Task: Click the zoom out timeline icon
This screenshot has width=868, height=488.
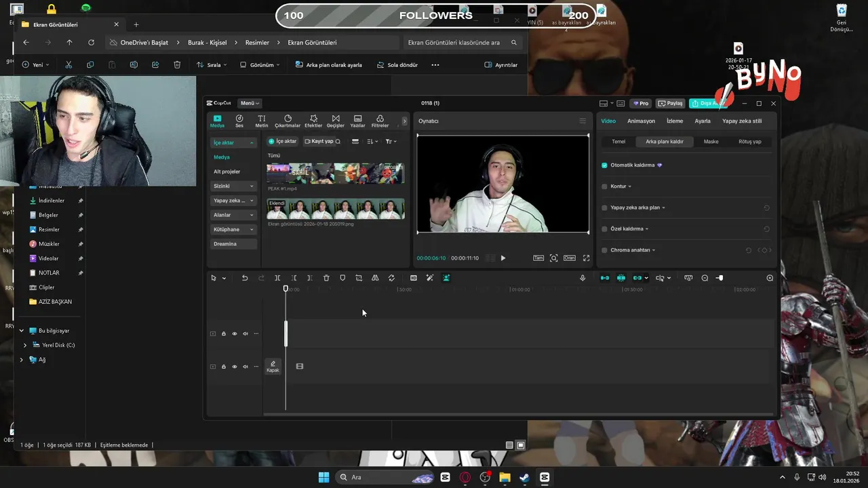Action: [x=705, y=278]
